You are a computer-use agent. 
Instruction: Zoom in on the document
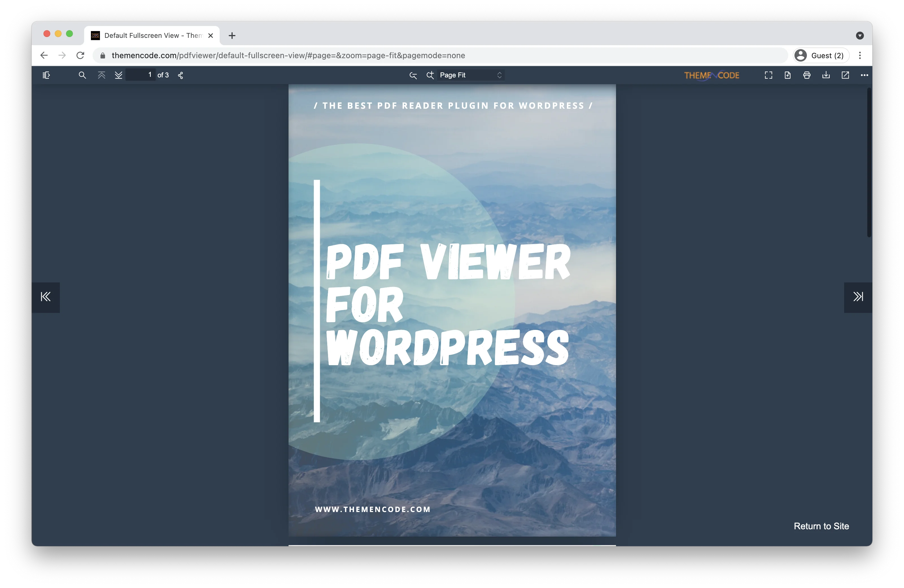(x=430, y=75)
